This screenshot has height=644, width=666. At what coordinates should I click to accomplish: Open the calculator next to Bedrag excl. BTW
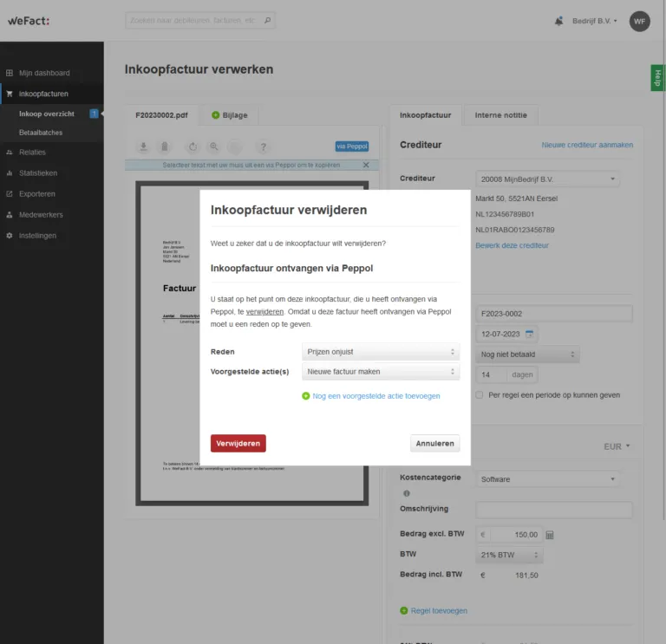pyautogui.click(x=550, y=535)
